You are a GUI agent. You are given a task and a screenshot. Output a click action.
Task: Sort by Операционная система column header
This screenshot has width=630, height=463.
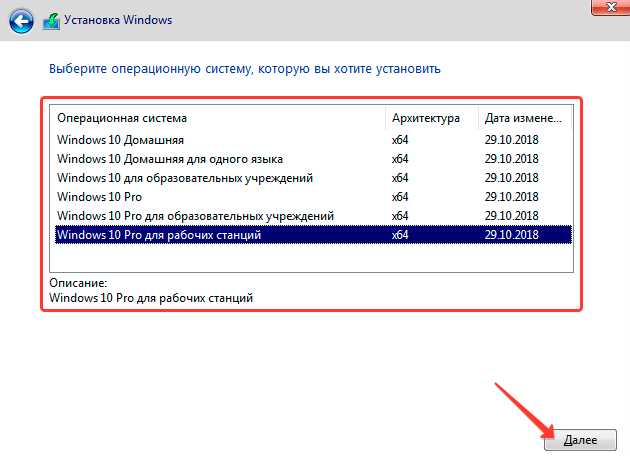[x=218, y=118]
